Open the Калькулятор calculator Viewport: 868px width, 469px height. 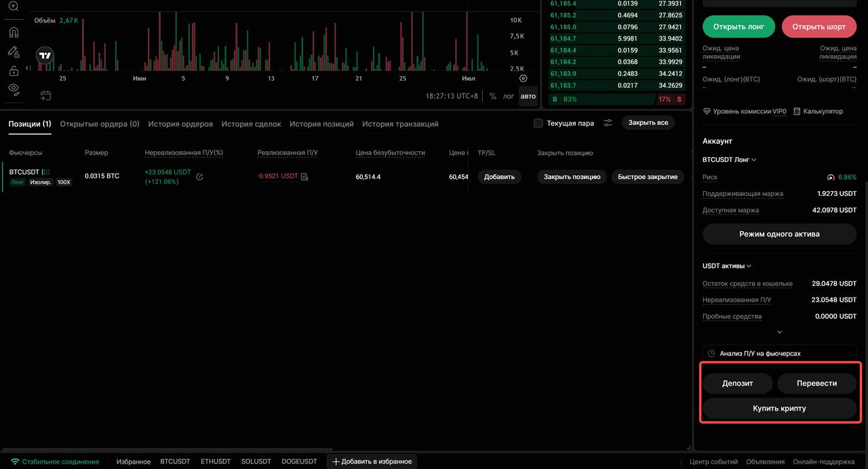coord(818,111)
